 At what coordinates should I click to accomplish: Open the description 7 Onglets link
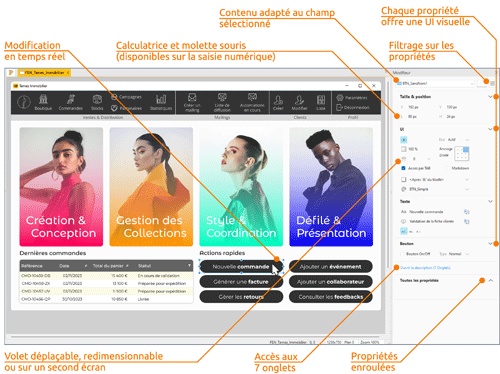coord(425,268)
